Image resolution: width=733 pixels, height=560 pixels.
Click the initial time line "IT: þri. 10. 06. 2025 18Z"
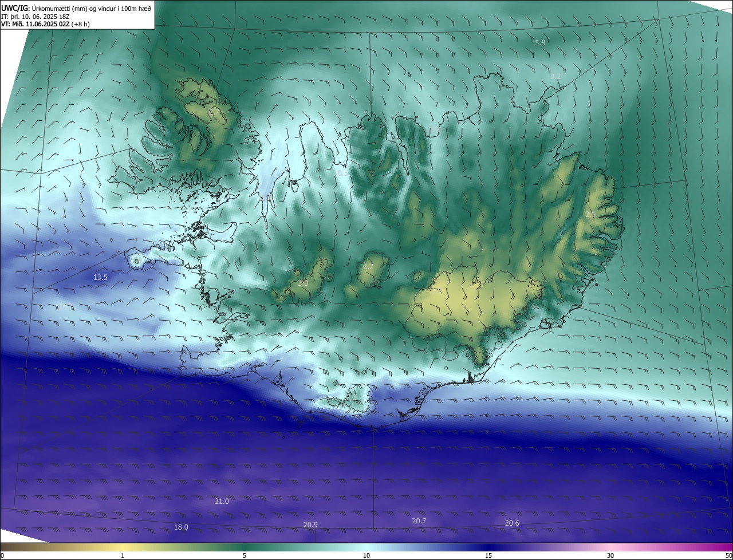tap(36, 16)
